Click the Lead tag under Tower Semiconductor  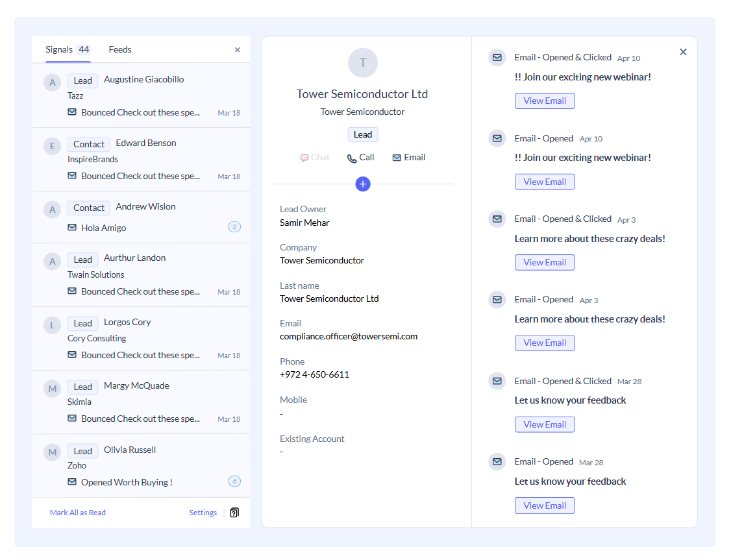[363, 134]
